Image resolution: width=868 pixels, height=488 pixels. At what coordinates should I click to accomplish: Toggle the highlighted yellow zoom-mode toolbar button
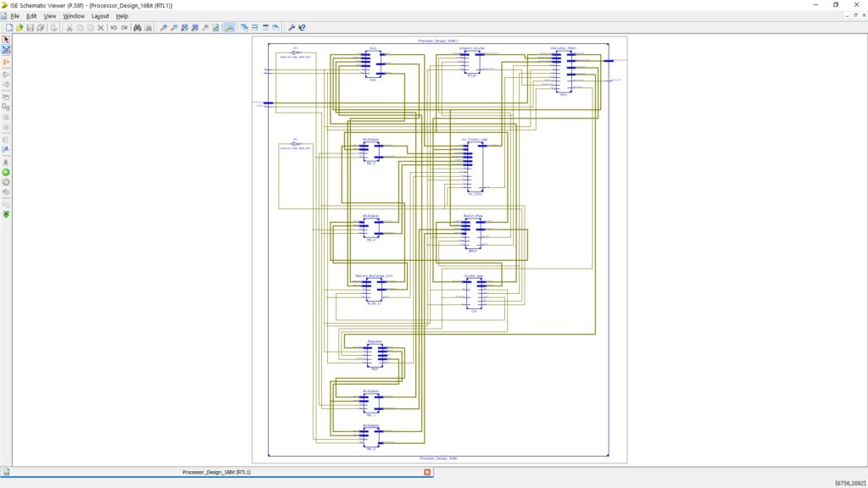(229, 28)
